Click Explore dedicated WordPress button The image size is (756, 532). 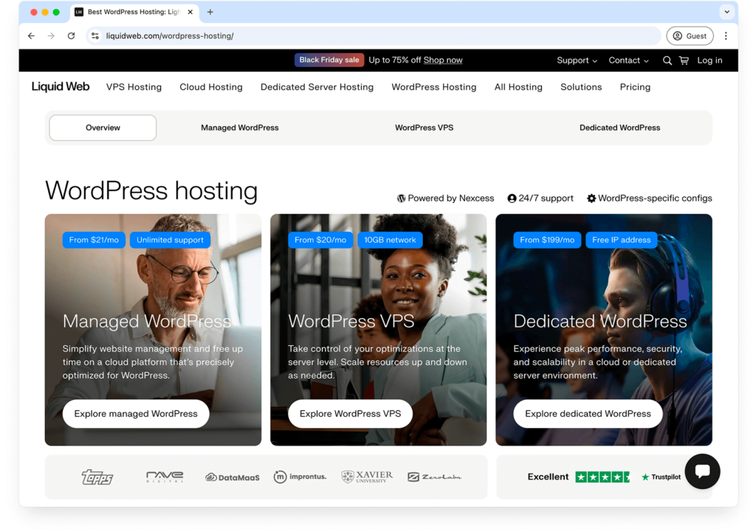(588, 413)
